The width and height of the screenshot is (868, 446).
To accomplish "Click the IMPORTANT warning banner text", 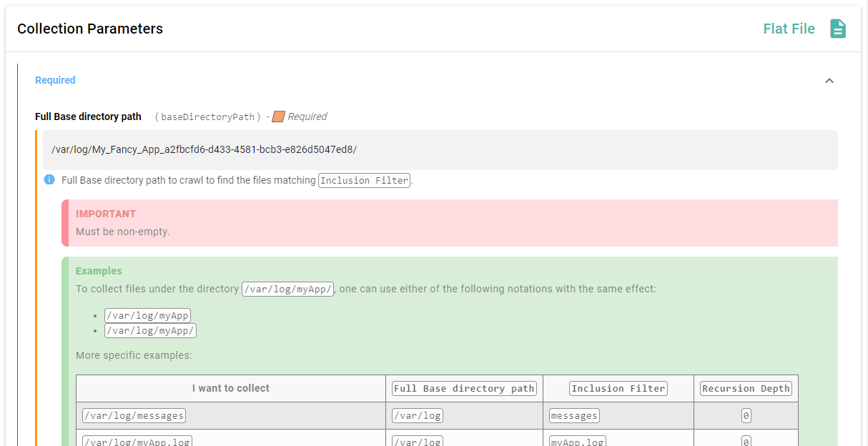I will coord(106,214).
